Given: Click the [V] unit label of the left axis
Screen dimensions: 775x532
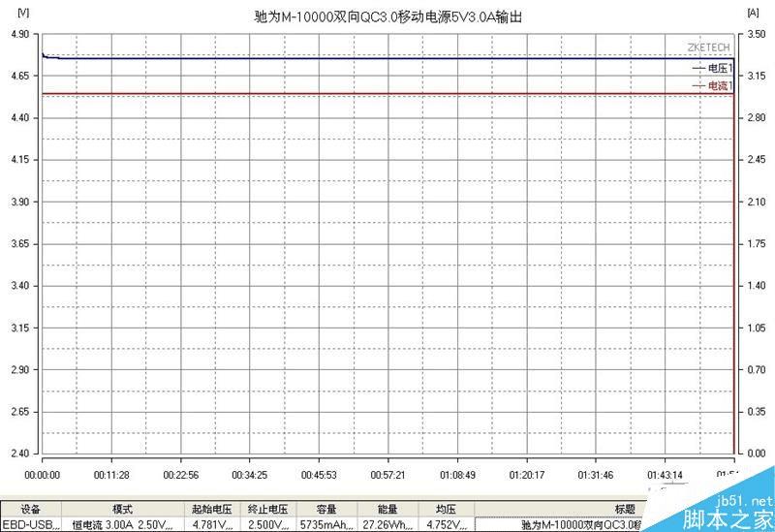Looking at the screenshot, I should click(23, 13).
